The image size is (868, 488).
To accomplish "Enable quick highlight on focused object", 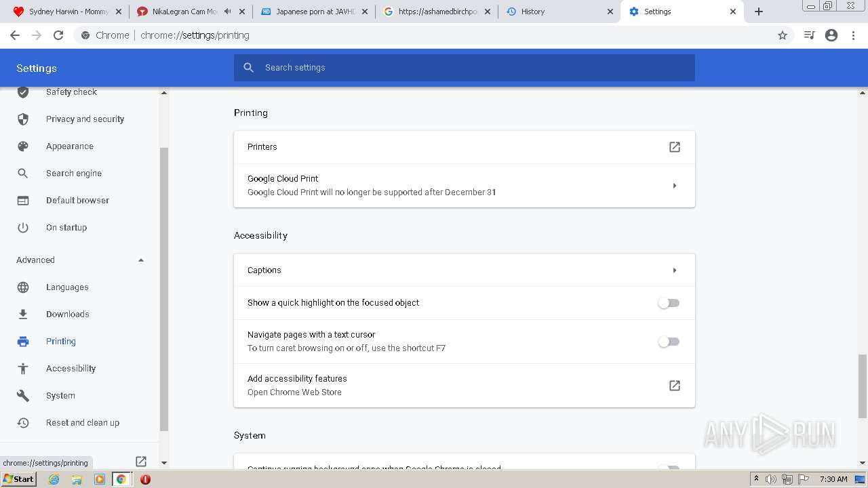I will [669, 303].
